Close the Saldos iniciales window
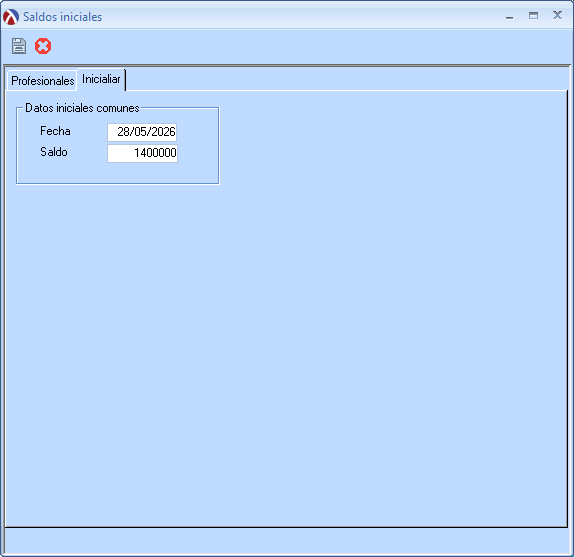Screen dimensions: 574x557 click(x=557, y=15)
